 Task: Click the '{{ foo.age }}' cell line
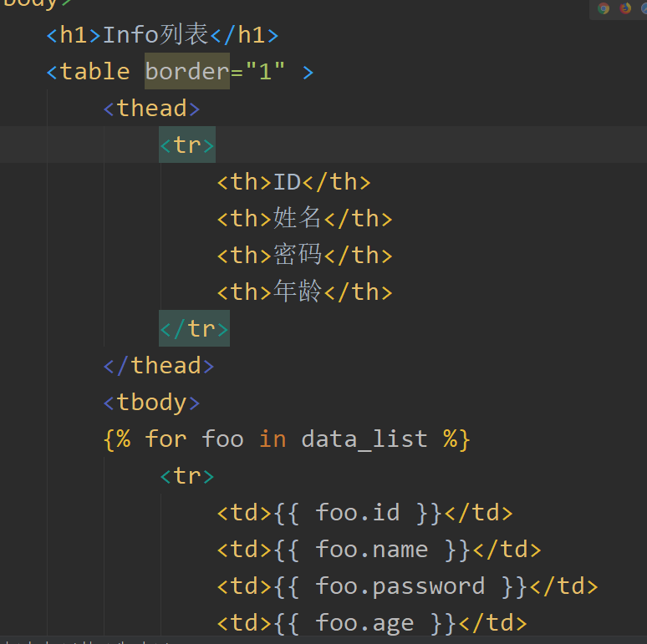(x=372, y=623)
